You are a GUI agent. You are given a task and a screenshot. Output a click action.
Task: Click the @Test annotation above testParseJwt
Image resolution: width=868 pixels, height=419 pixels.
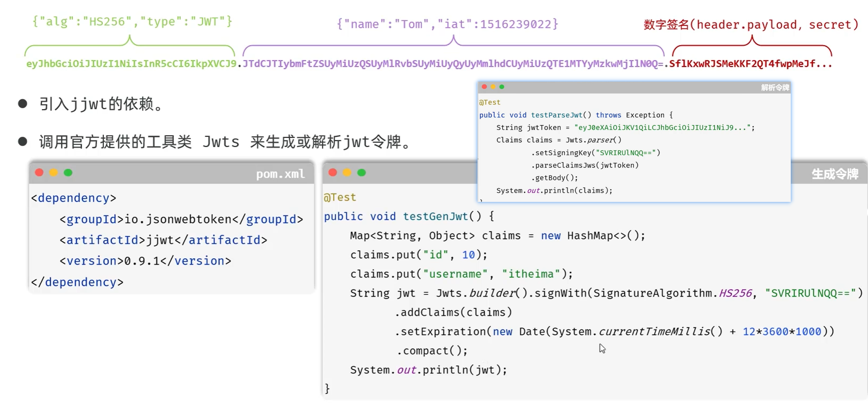click(490, 102)
